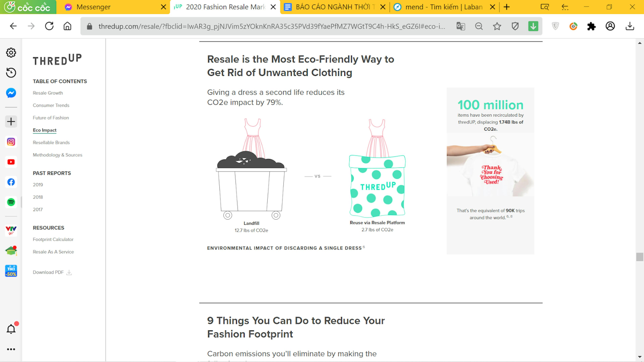644x362 pixels.
Task: Open Facebook from the sidebar
Action: point(11,182)
